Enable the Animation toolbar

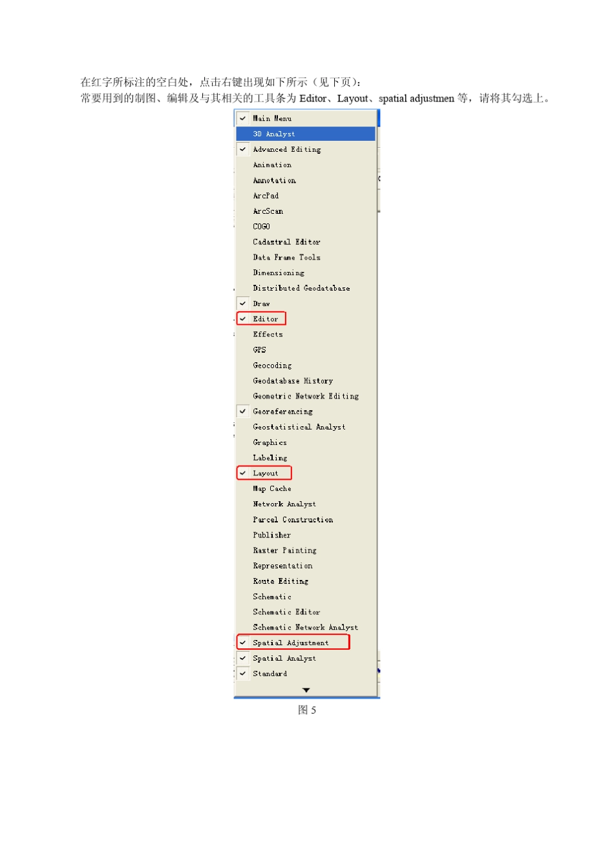click(306, 165)
